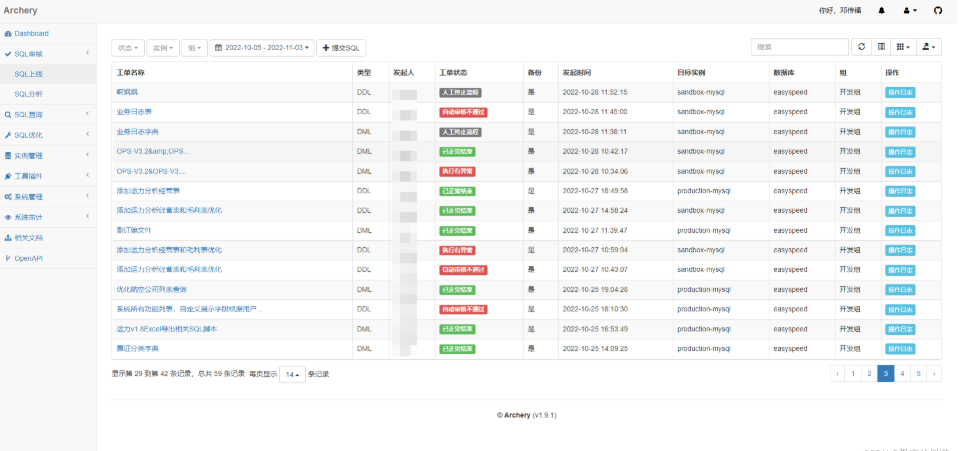The image size is (966, 451).
Task: Click the magnifier icon beside SQL查询
Action: tap(8, 115)
